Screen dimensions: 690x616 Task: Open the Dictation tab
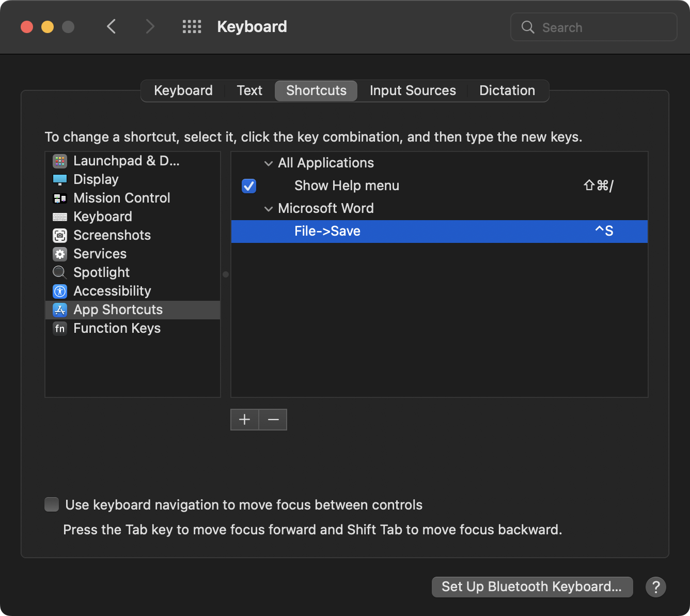point(507,91)
